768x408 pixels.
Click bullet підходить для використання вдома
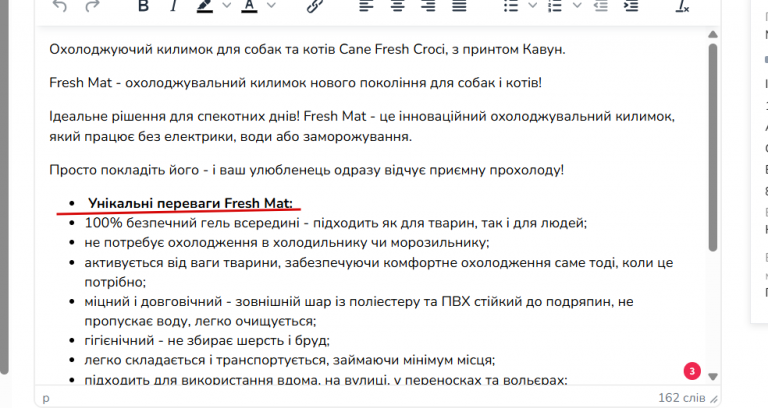pos(326,380)
